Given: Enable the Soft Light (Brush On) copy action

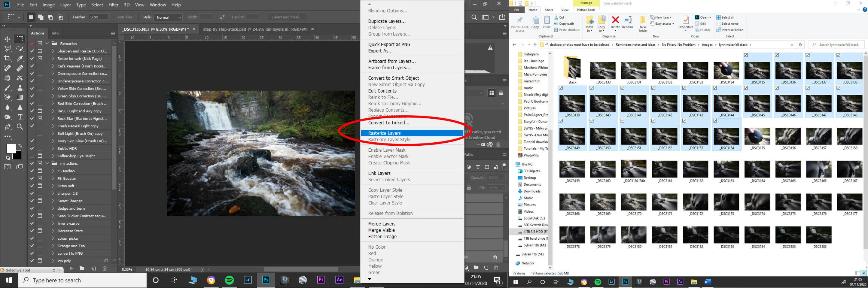Looking at the screenshot, I should click(x=32, y=133).
